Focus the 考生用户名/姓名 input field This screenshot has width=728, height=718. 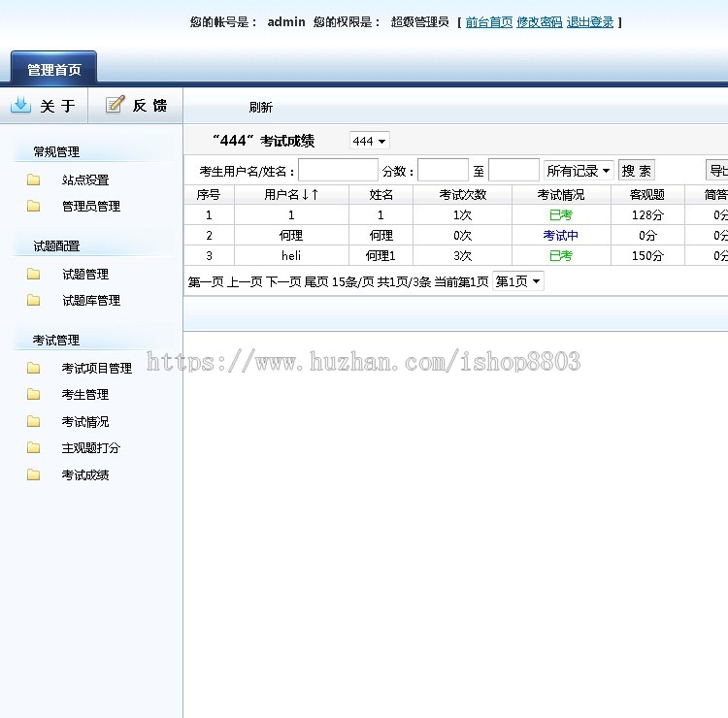pyautogui.click(x=338, y=170)
